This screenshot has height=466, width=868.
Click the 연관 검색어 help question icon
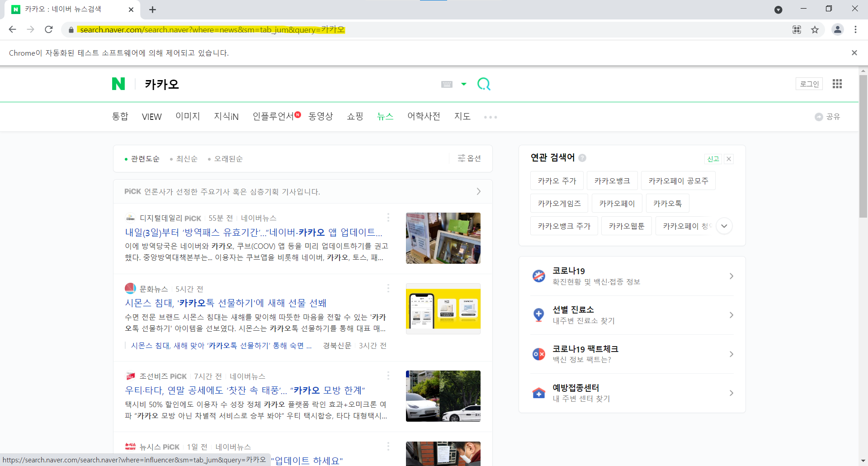582,158
